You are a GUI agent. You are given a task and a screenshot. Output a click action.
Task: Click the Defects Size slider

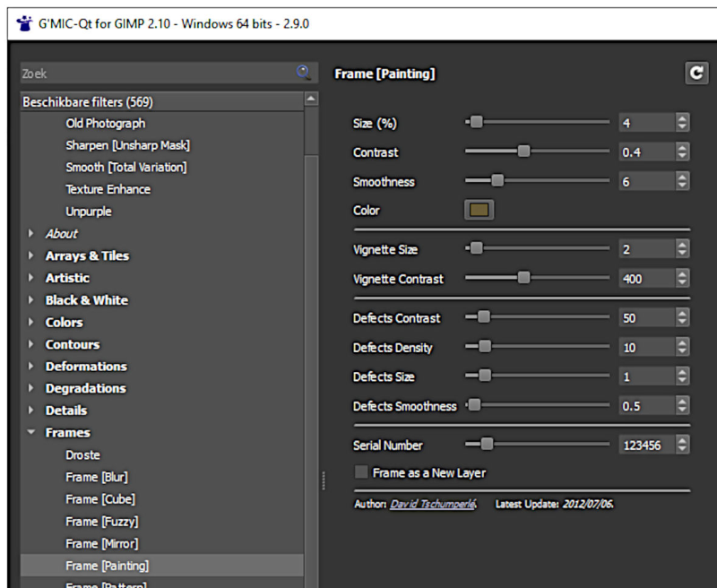point(537,376)
